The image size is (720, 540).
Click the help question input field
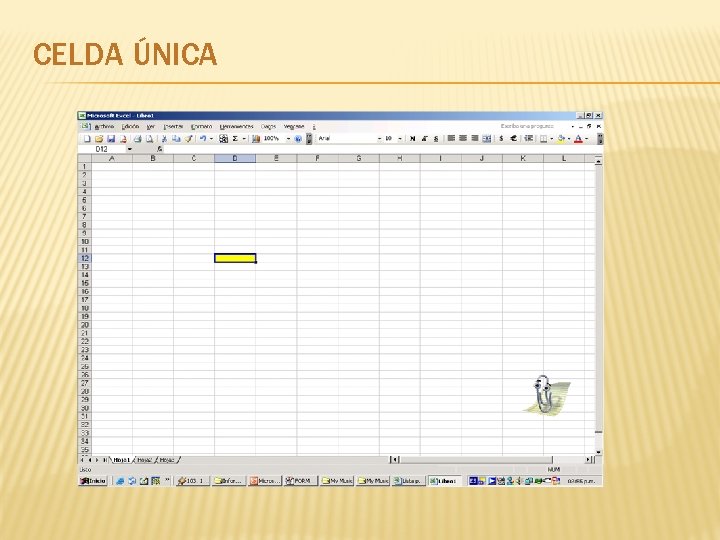[x=533, y=126]
